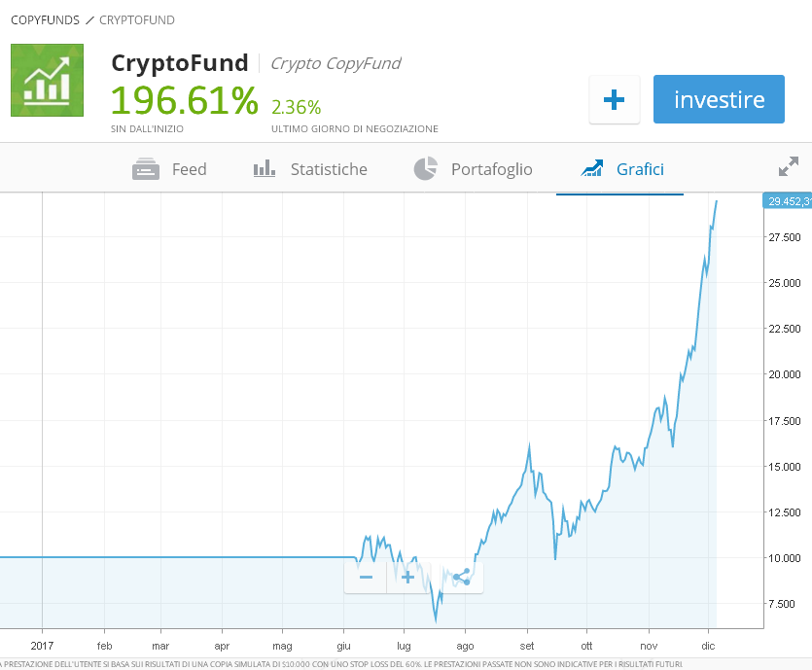Click the Portafoglio pie chart icon
812x670 pixels.
[x=425, y=169]
